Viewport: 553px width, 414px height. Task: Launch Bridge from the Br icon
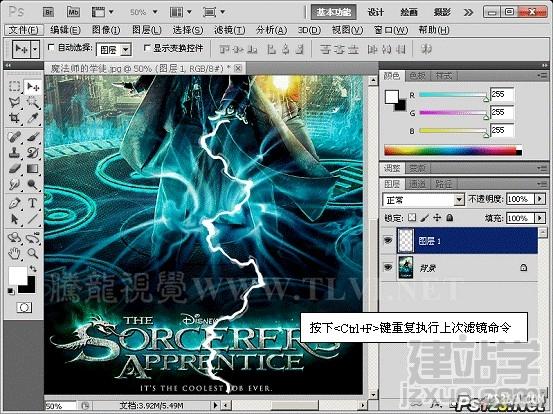coord(48,12)
